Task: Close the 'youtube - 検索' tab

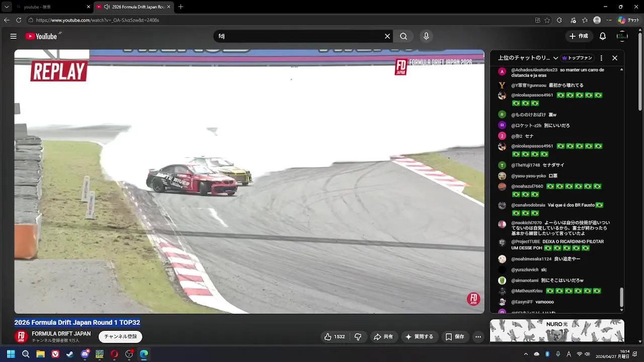Action: tap(89, 7)
